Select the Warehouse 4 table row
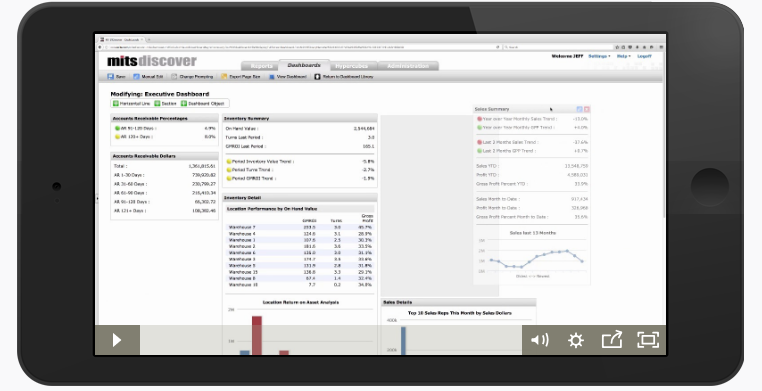Screen dimensions: 762x391 [300, 234]
